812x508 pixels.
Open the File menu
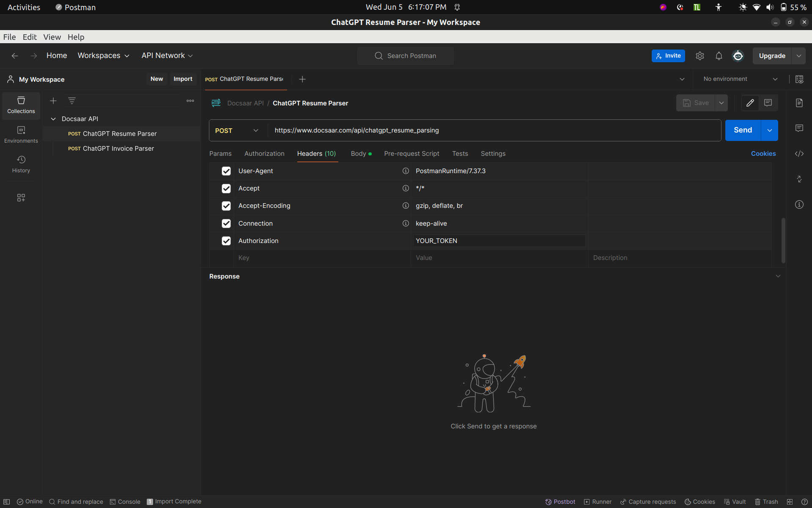point(9,37)
